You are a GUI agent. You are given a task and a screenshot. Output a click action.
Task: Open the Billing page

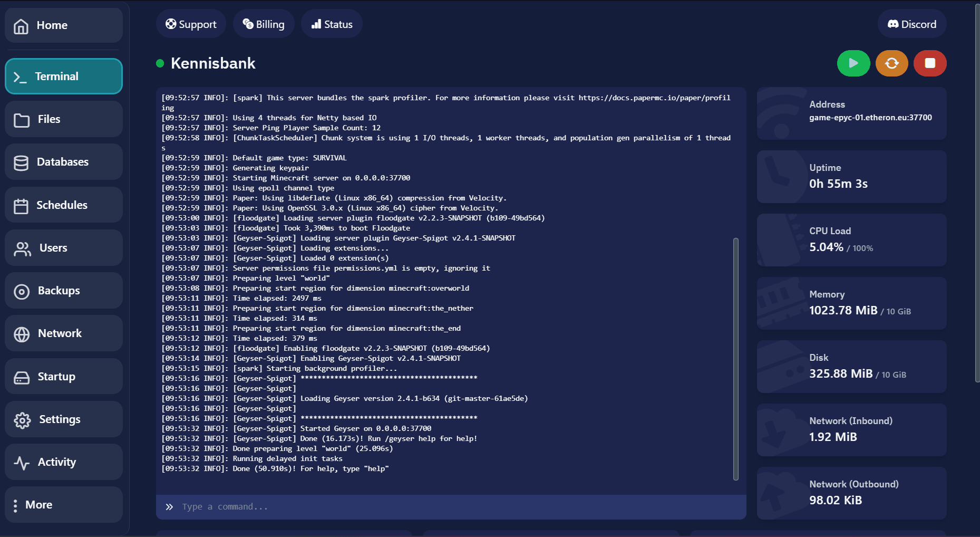click(263, 24)
